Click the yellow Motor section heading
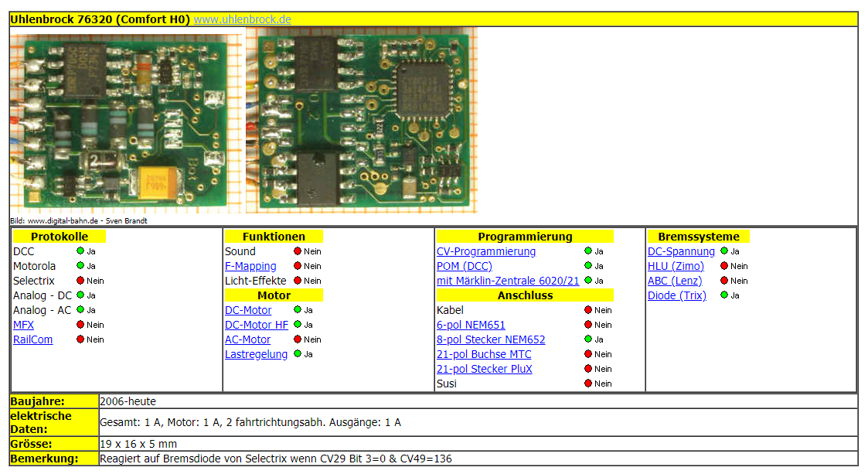The image size is (868, 474). point(274,295)
